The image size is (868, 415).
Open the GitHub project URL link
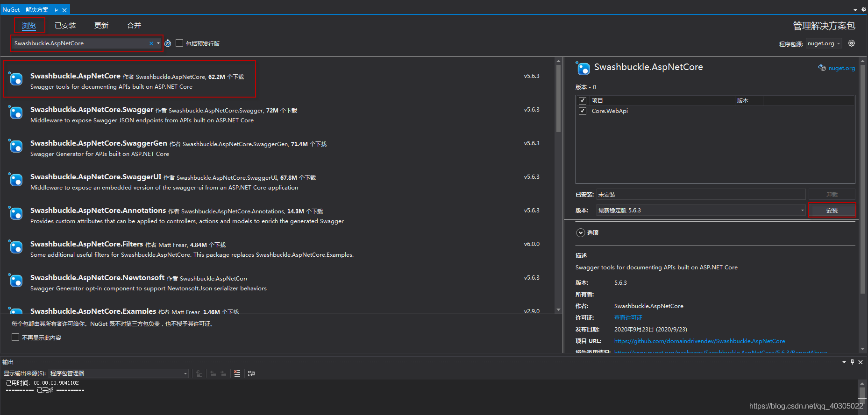coord(699,341)
